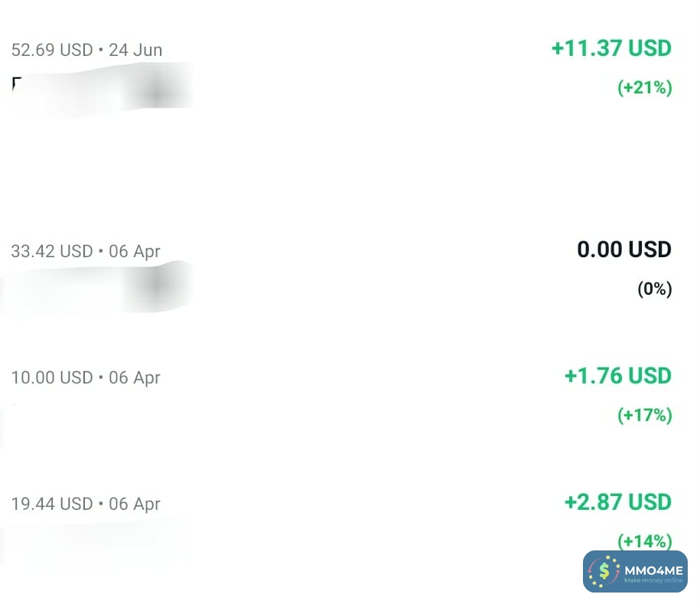Open the 33.42 USD investment entry
Viewport: 700px width, 604px height.
51,251
